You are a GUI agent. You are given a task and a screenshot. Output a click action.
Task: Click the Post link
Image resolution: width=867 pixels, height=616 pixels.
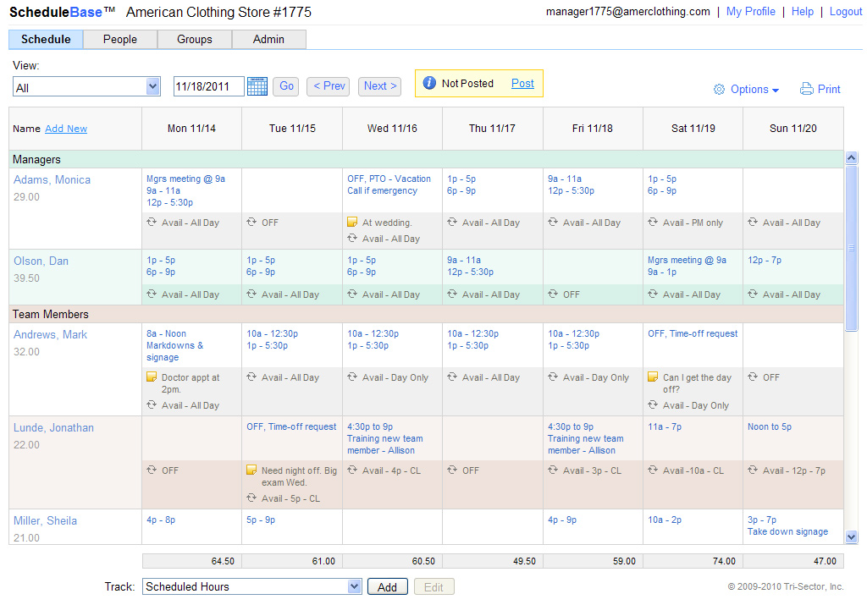[522, 84]
